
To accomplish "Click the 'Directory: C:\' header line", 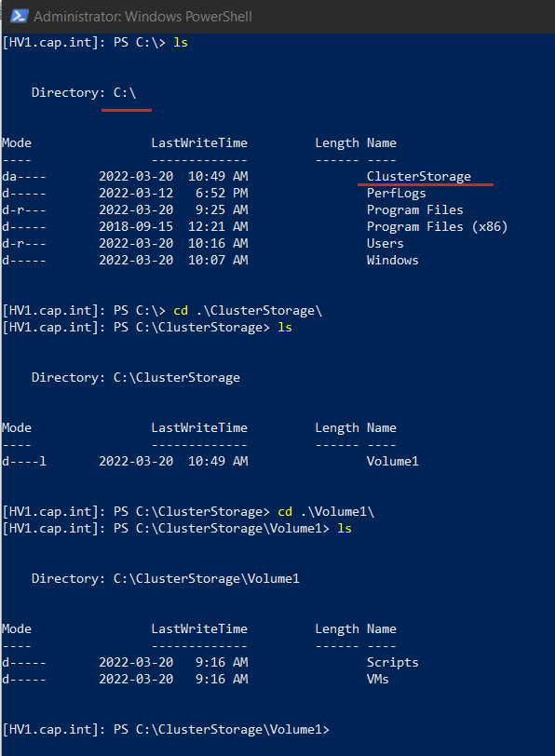I will [84, 92].
